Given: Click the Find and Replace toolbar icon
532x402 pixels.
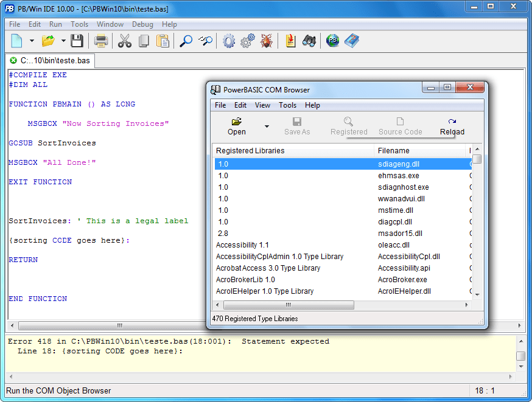Looking at the screenshot, I should click(x=205, y=40).
